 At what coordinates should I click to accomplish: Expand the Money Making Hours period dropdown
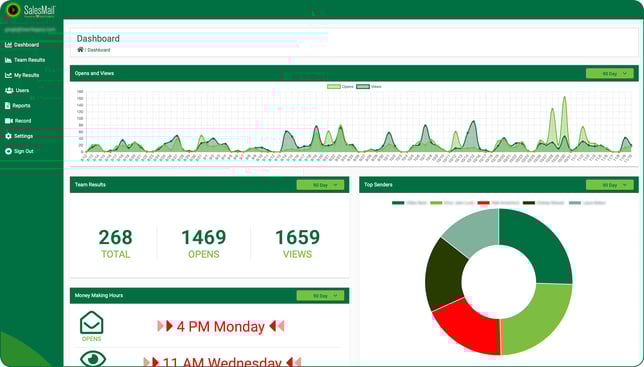pos(320,296)
